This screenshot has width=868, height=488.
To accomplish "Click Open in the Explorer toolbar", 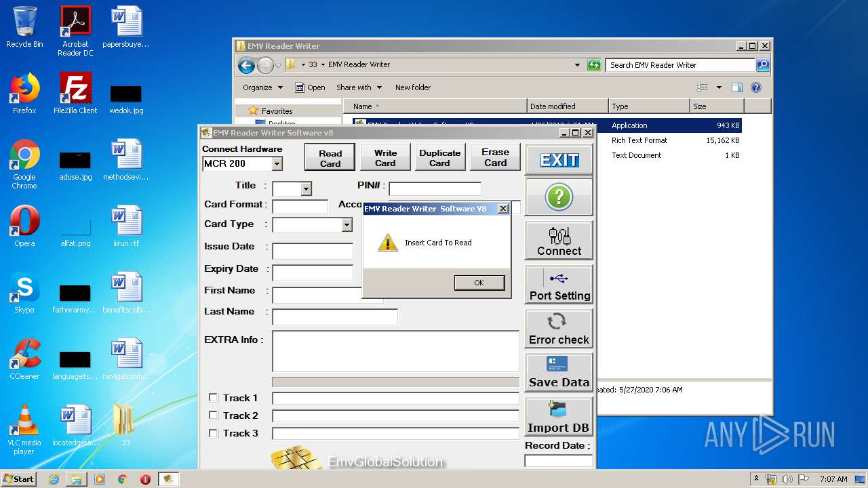I will tap(310, 87).
